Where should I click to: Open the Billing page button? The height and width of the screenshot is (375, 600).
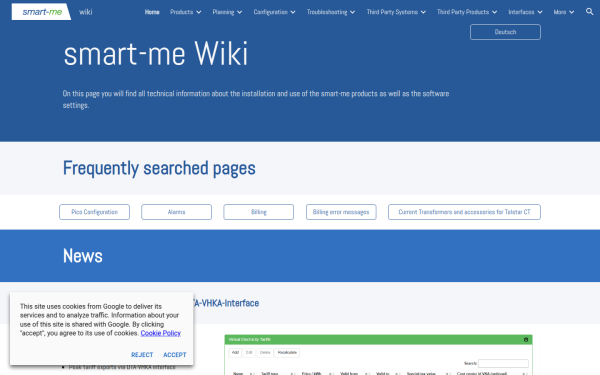[x=259, y=212]
